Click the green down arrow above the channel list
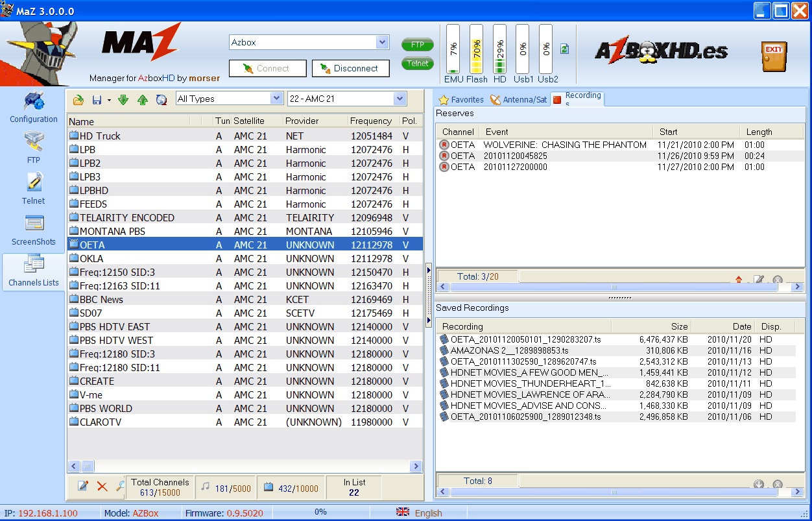The image size is (812, 521). point(123,99)
